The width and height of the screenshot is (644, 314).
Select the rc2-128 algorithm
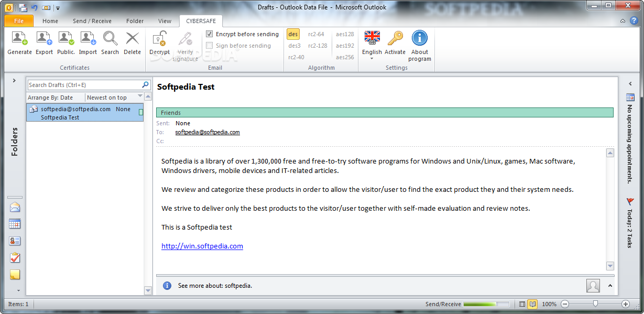point(318,46)
